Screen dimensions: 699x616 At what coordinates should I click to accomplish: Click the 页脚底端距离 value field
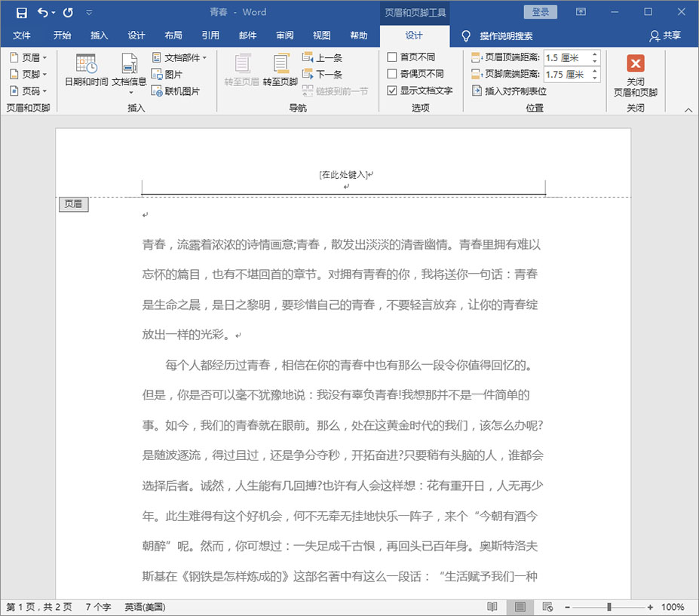(566, 75)
